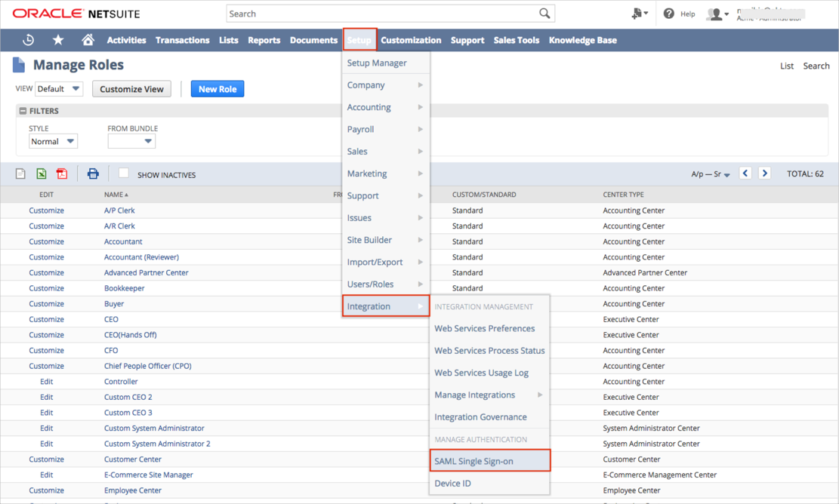Image resolution: width=839 pixels, height=504 pixels.
Task: Choose Web Services Preferences from submenu
Action: tap(484, 328)
